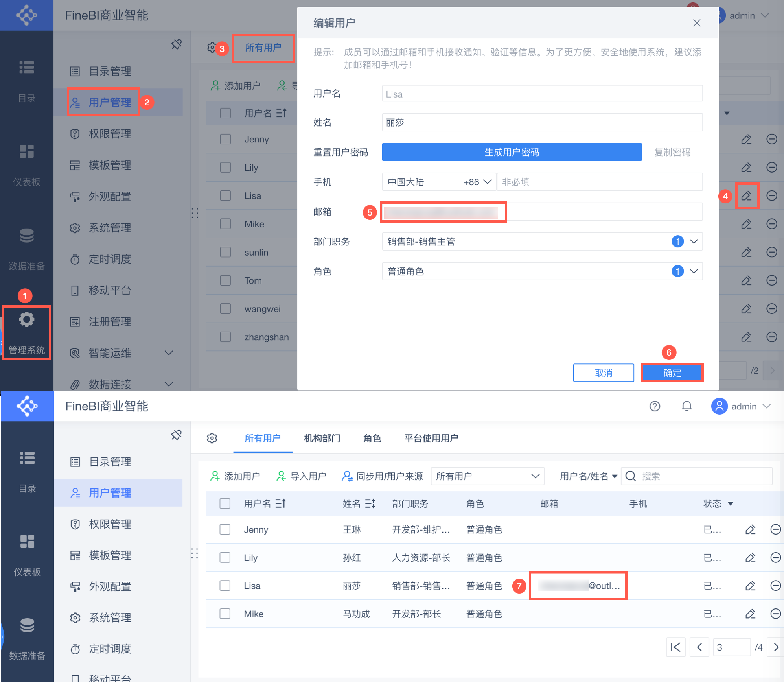Click the 邮箱 input field in the dialog
This screenshot has width=784, height=682.
click(x=542, y=212)
